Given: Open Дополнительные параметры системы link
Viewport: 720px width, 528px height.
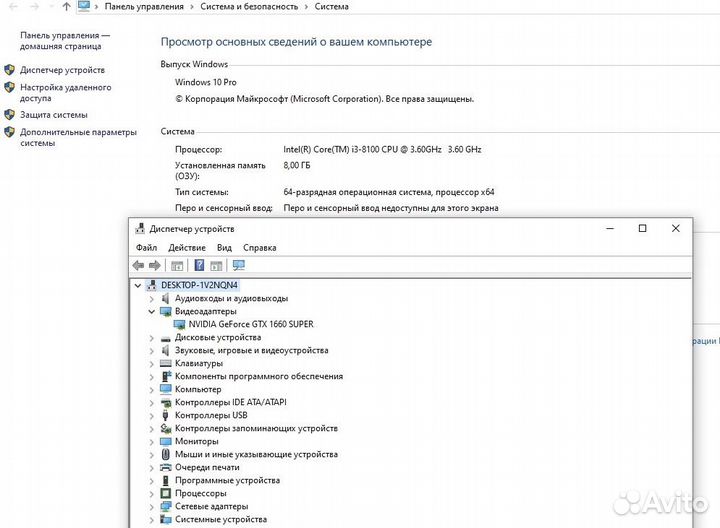Looking at the screenshot, I should pos(78,137).
